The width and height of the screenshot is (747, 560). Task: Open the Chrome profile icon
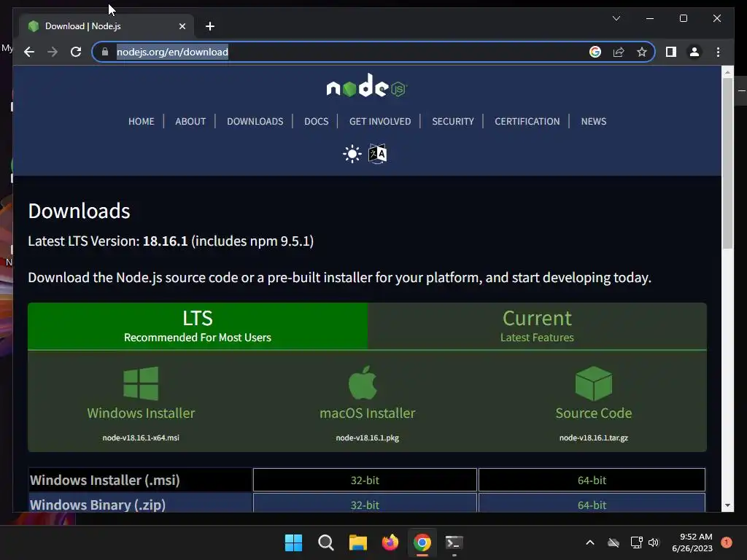coord(694,52)
